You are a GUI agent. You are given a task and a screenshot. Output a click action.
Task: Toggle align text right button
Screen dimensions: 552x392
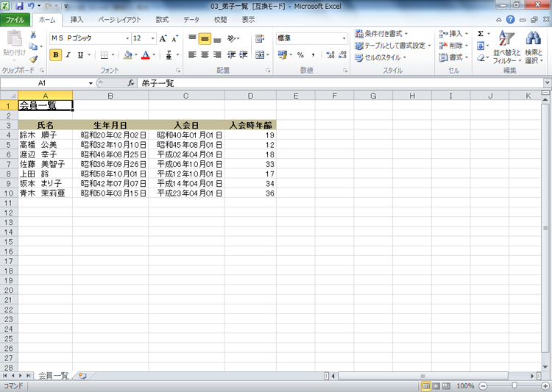(x=218, y=55)
